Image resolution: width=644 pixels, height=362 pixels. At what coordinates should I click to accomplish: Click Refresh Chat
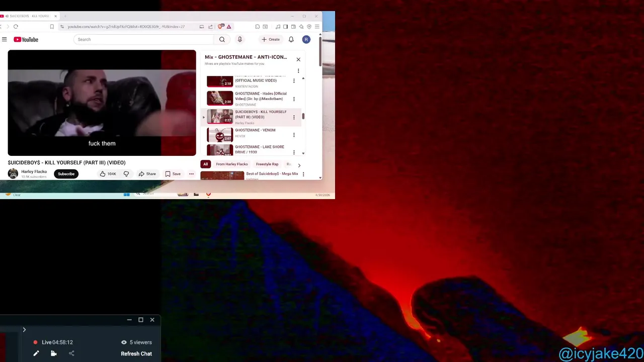coord(136,353)
